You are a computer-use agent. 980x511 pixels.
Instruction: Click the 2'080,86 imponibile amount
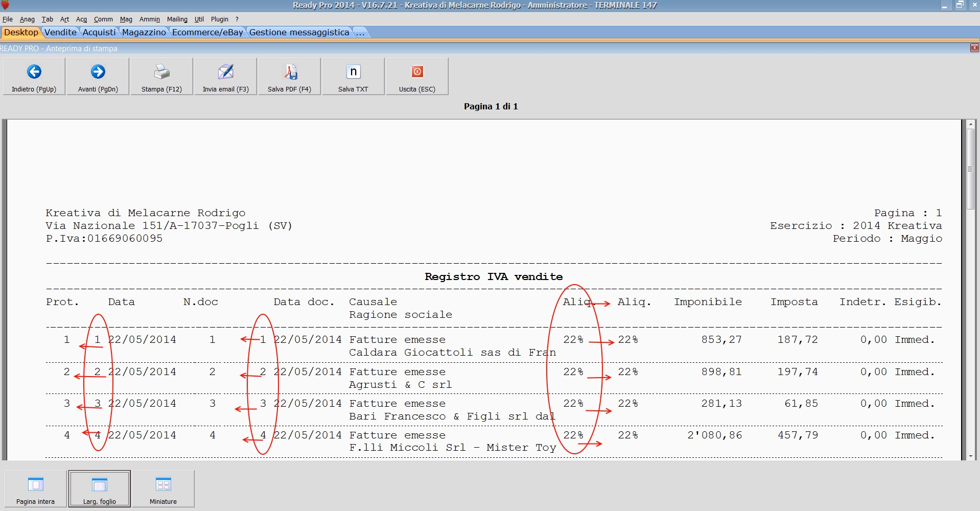[715, 435]
